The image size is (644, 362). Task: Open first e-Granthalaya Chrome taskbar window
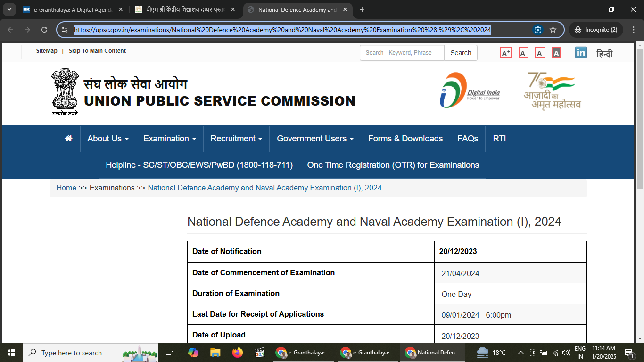303,353
